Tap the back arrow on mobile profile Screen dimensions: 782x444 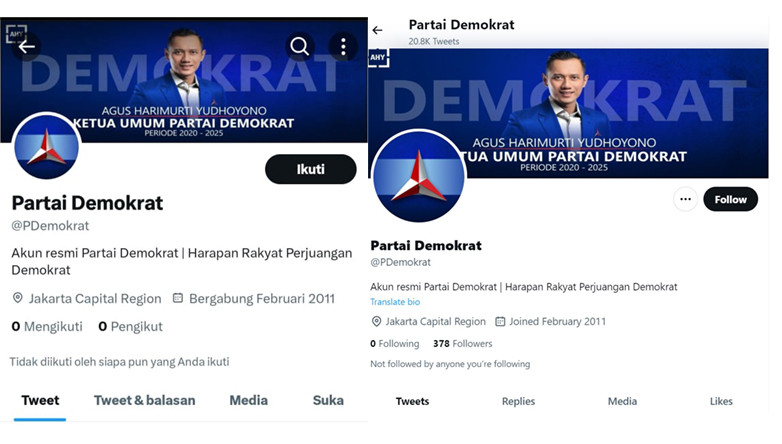(26, 47)
